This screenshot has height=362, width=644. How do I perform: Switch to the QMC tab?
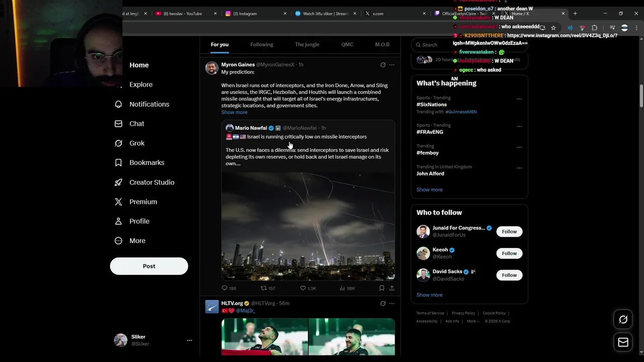pyautogui.click(x=347, y=45)
